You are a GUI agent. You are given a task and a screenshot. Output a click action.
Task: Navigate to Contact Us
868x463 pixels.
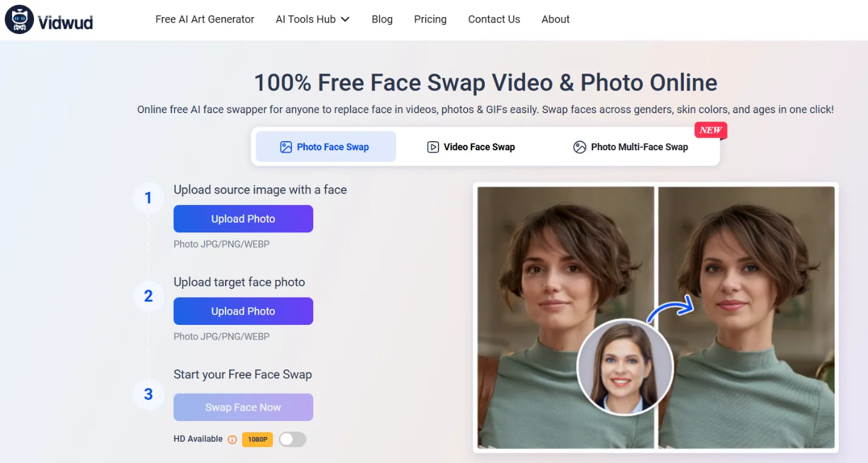494,19
